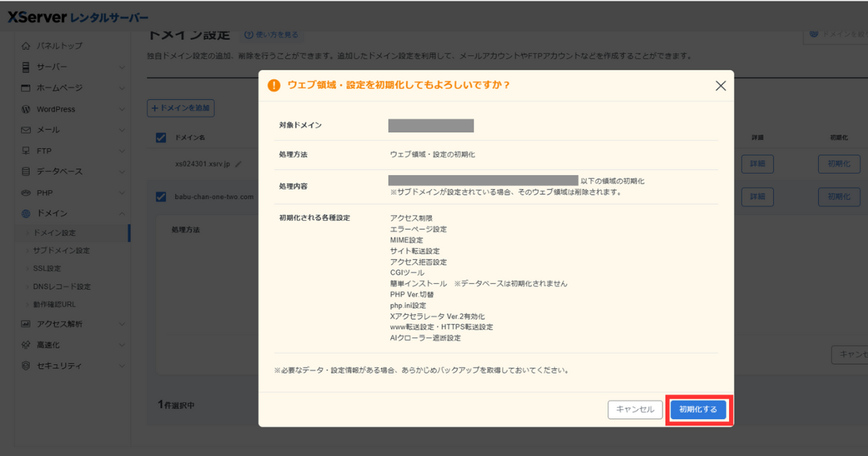Click pencil edit icon next to xs024301.xsrv.jp
The width and height of the screenshot is (868, 456).
coord(239,164)
